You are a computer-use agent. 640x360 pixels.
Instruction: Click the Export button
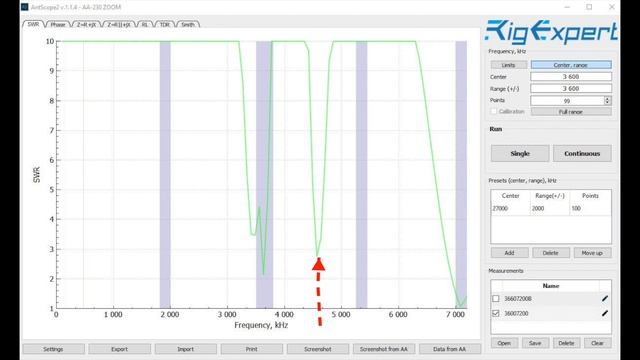(120, 349)
